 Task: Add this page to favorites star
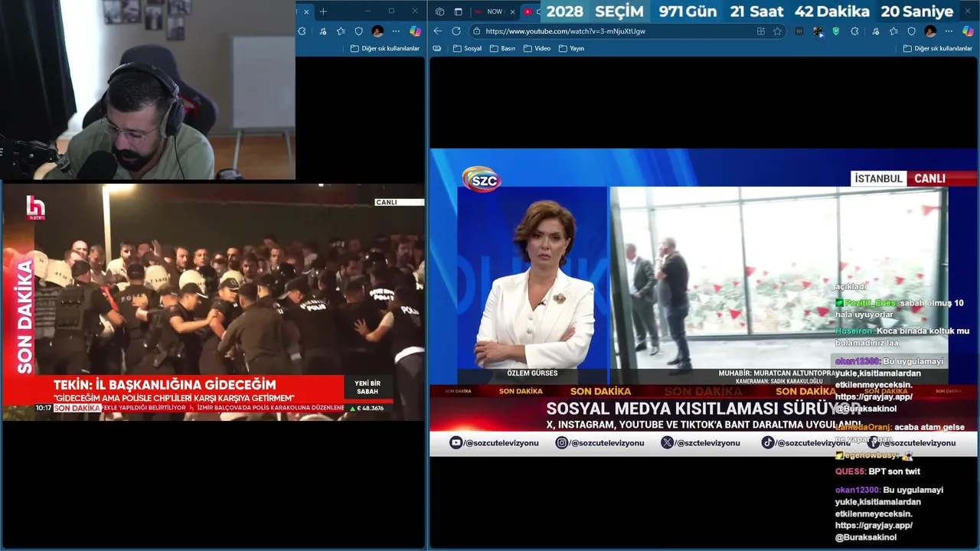click(x=777, y=31)
